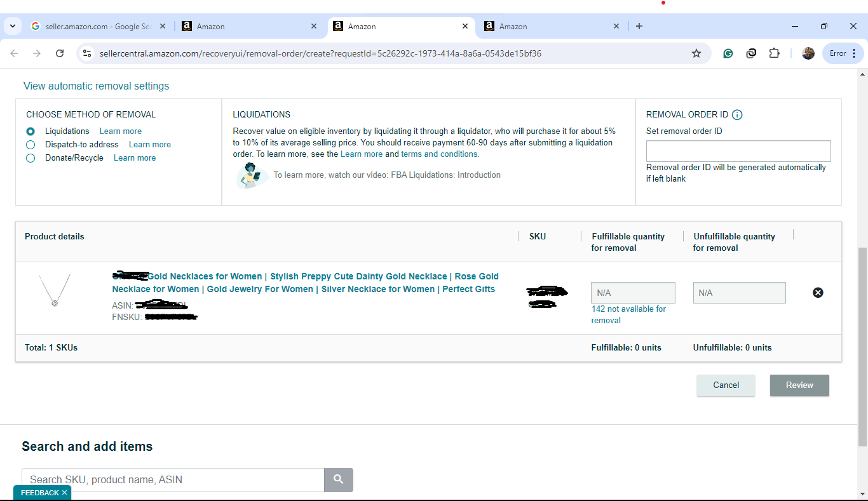Dismiss the Feedback badge with X
This screenshot has height=501, width=868.
point(64,493)
